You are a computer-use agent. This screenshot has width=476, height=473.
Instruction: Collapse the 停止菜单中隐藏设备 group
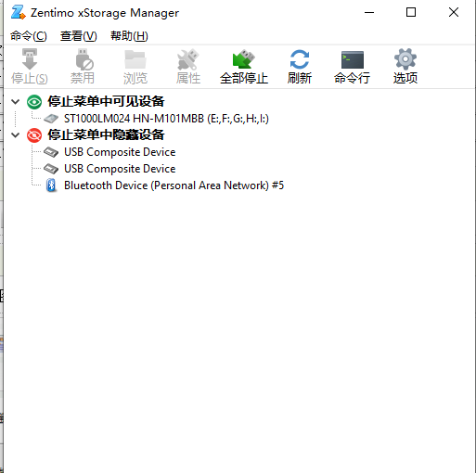pyautogui.click(x=15, y=134)
